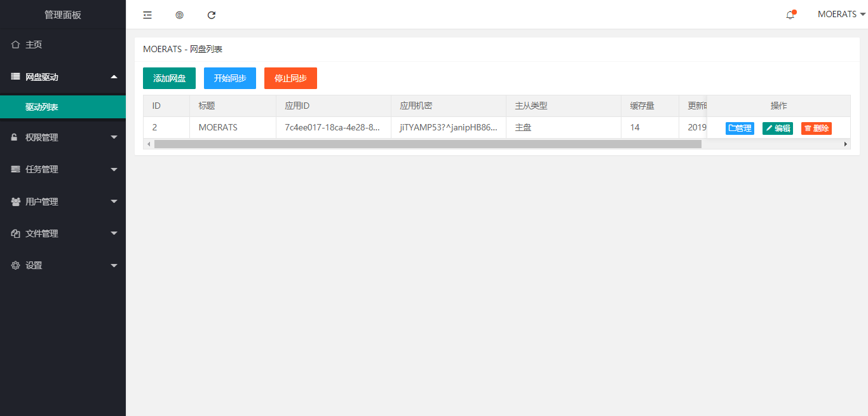This screenshot has height=416, width=868.
Task: Click the MOERATS - 网盘列表 card title
Action: (x=182, y=49)
